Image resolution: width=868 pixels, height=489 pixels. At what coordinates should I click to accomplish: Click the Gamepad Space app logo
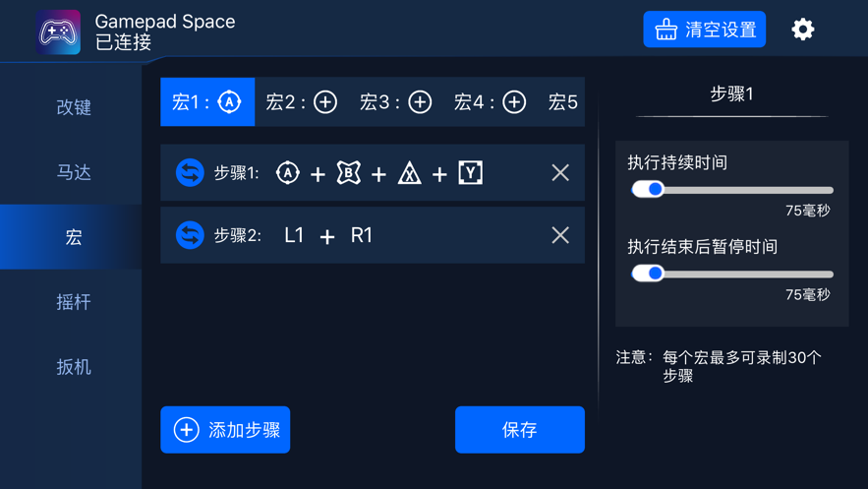(58, 31)
